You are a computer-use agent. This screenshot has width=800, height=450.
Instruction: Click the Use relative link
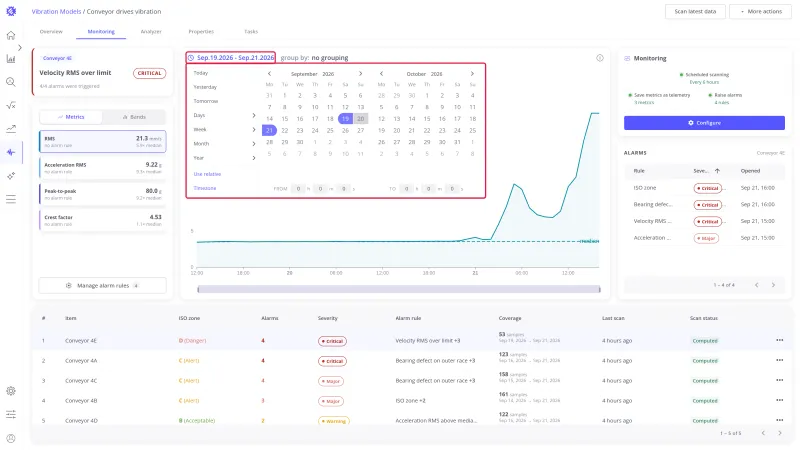pos(207,174)
